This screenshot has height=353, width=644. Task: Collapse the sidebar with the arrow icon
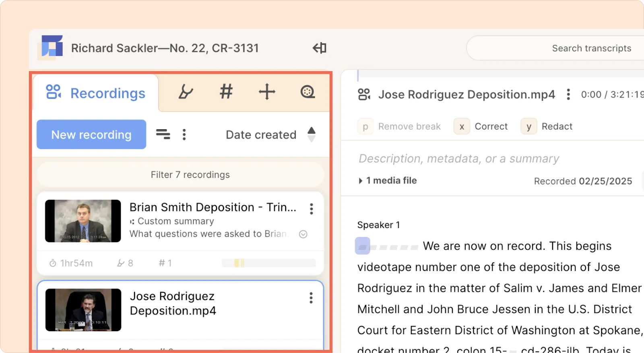coord(320,48)
